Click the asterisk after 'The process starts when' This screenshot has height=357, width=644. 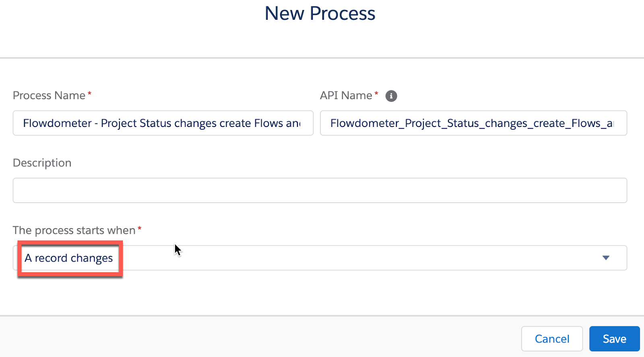point(140,229)
